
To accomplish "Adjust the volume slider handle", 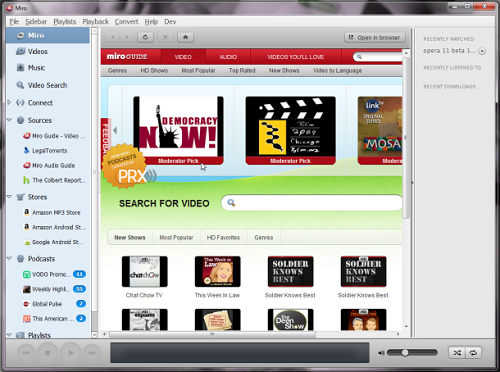I will (405, 353).
